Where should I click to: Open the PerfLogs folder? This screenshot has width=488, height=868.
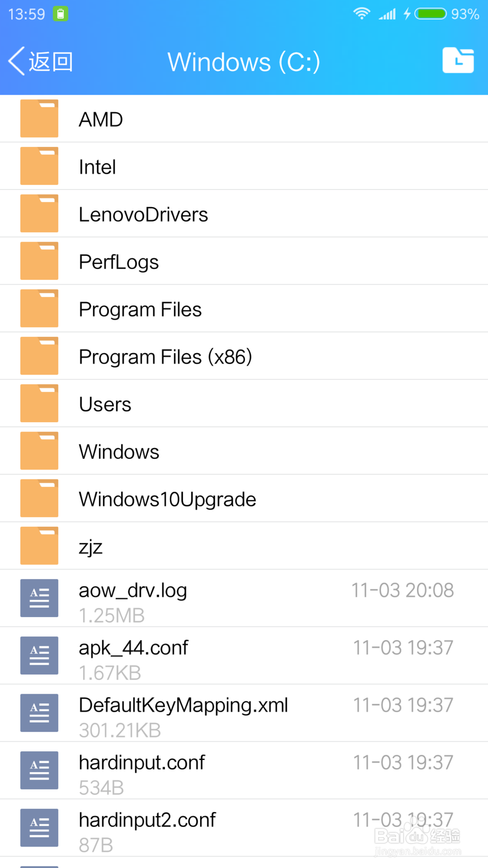coord(119,262)
